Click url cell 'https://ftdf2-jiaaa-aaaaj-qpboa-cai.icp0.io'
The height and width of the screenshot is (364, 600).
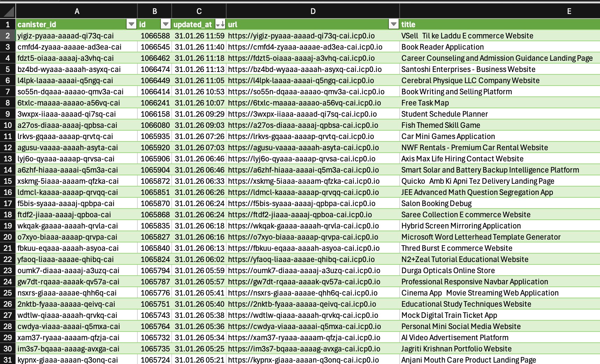[x=313, y=214]
